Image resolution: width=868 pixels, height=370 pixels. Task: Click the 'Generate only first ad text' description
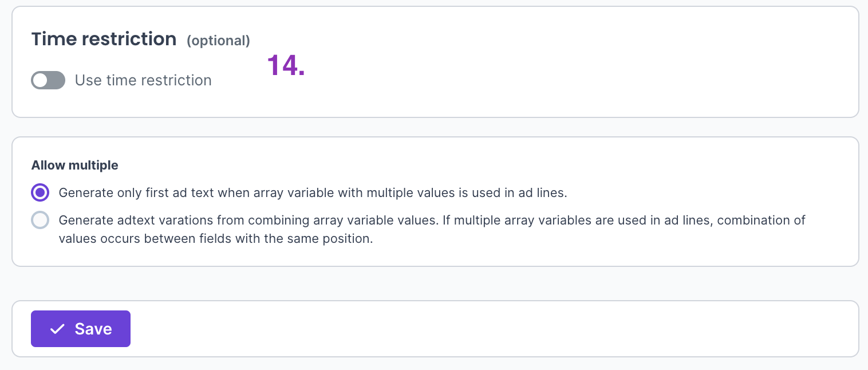(172, 193)
